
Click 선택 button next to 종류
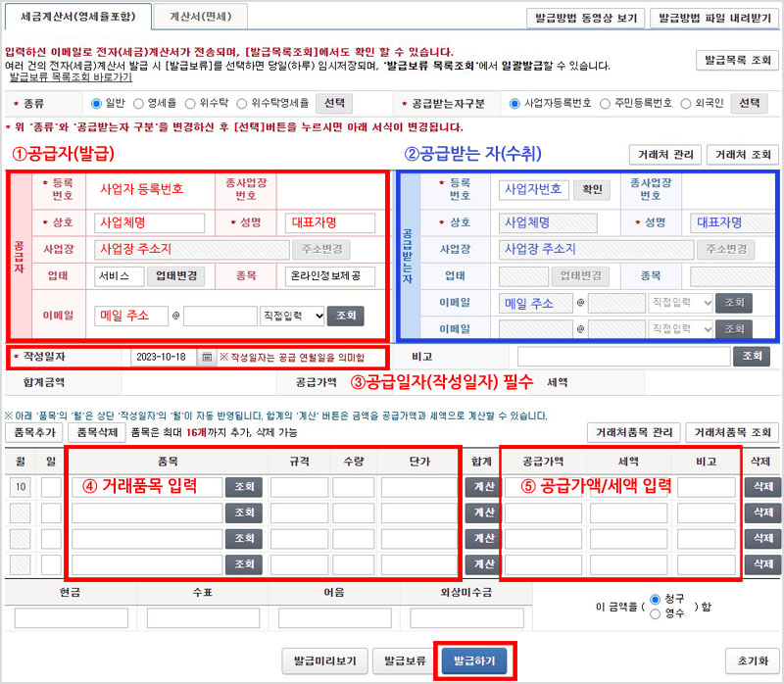[334, 104]
